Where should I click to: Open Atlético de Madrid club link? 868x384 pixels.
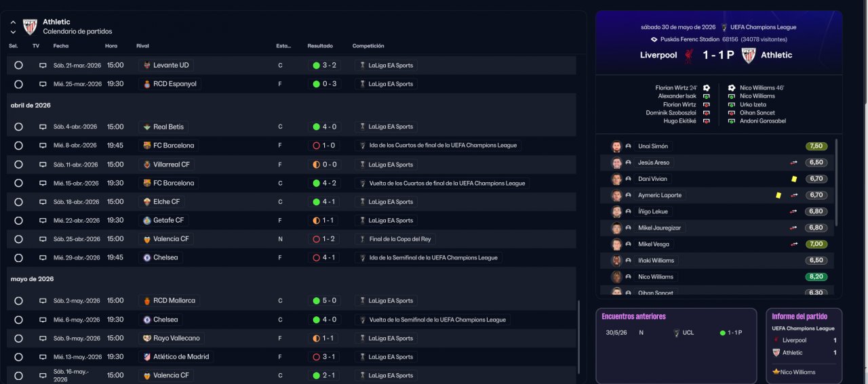click(176, 357)
